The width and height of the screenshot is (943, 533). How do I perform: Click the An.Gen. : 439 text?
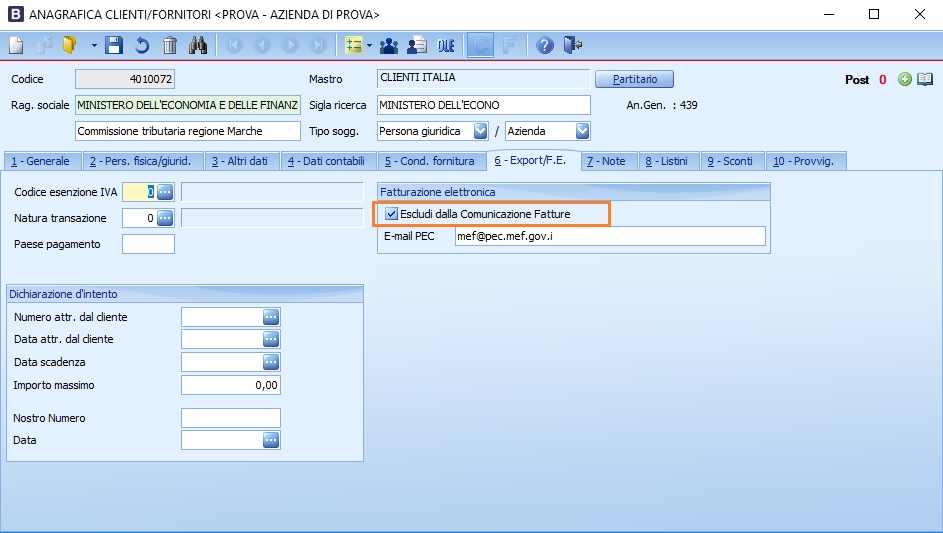[662, 105]
